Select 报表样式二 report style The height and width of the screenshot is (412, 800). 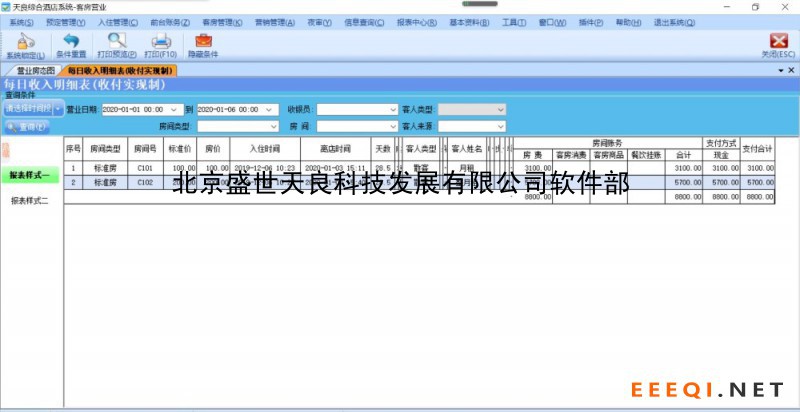pyautogui.click(x=29, y=201)
